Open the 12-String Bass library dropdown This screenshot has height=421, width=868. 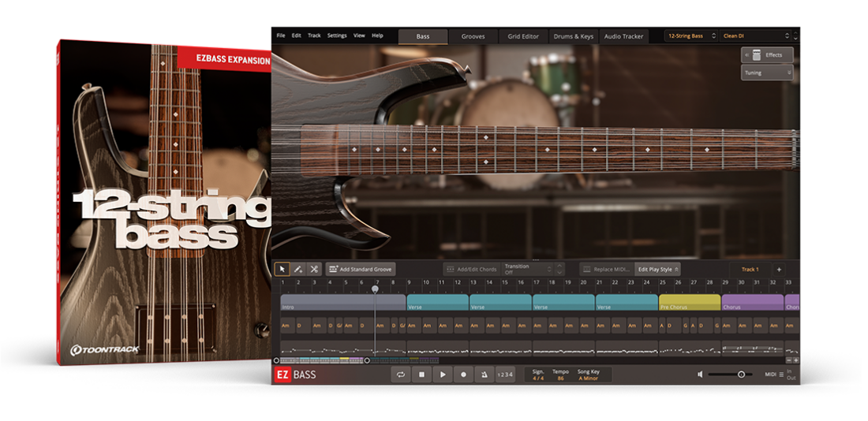(x=691, y=36)
